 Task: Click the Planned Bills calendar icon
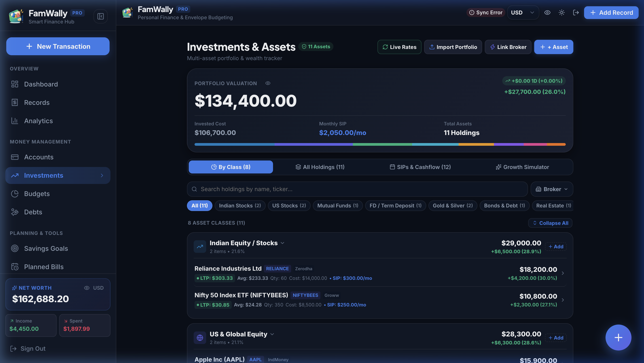pyautogui.click(x=15, y=267)
